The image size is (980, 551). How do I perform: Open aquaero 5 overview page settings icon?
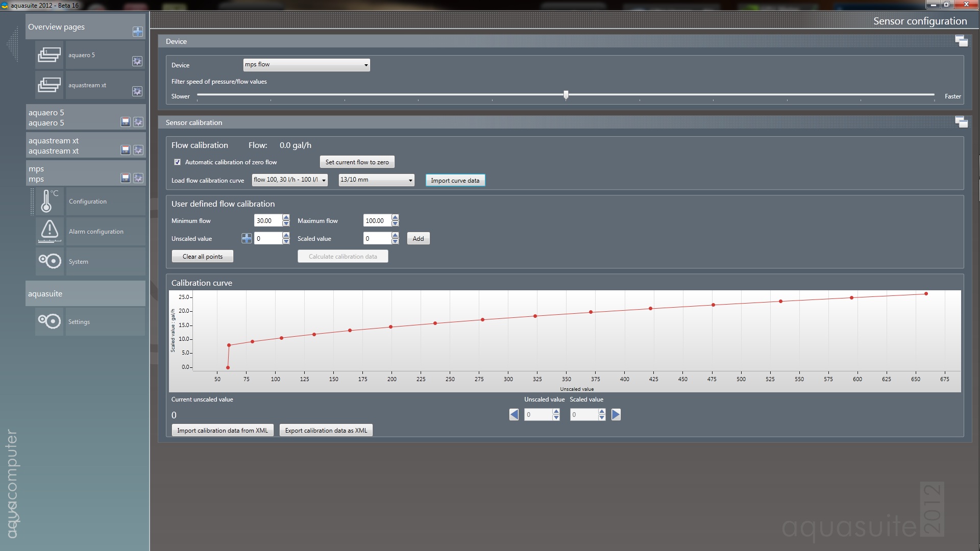(137, 61)
